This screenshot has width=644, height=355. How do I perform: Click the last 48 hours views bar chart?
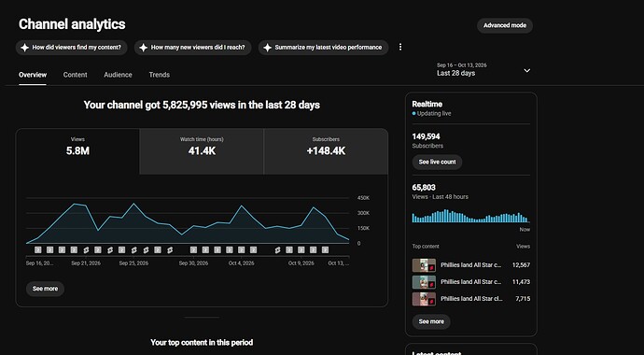[470, 216]
